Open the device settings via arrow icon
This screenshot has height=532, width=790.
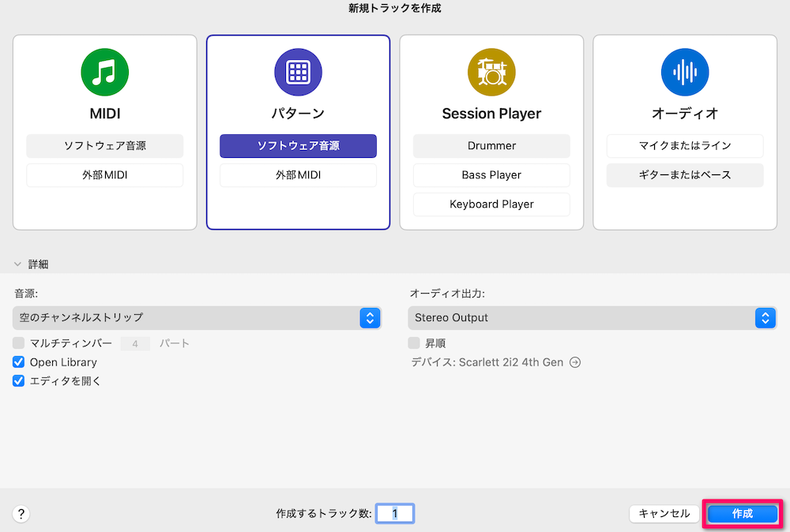(x=574, y=362)
